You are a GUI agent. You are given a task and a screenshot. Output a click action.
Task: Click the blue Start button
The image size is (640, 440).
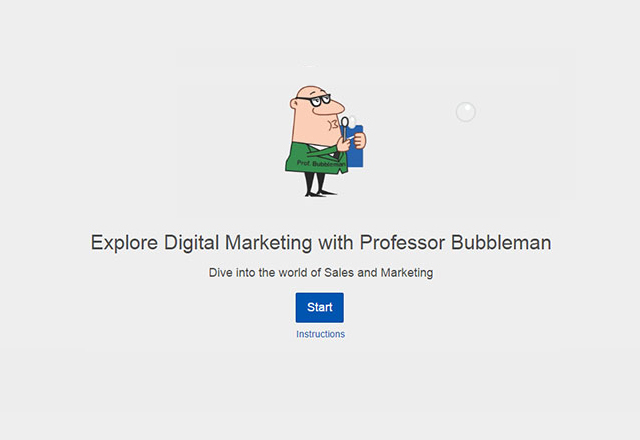pos(320,307)
